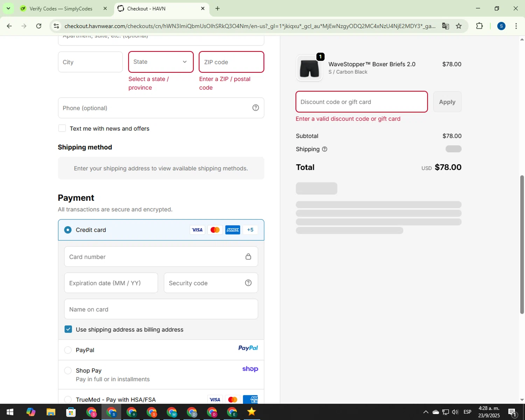Bookmark this page with the star icon
The width and height of the screenshot is (525, 420).
(458, 26)
